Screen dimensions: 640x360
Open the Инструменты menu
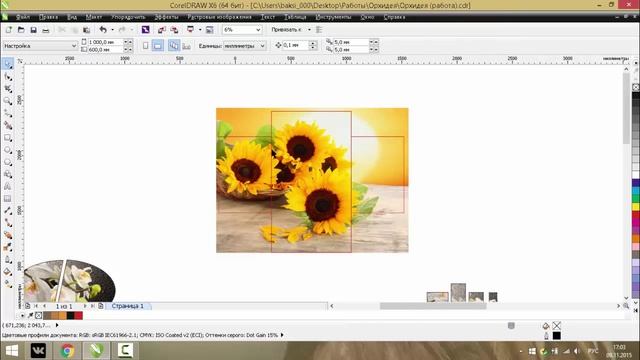(x=333, y=17)
